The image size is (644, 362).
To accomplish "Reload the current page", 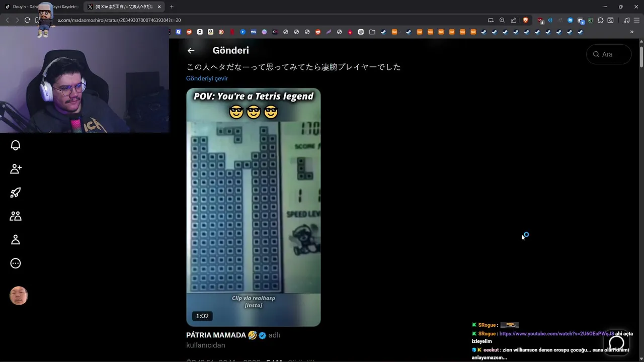I will point(27,20).
